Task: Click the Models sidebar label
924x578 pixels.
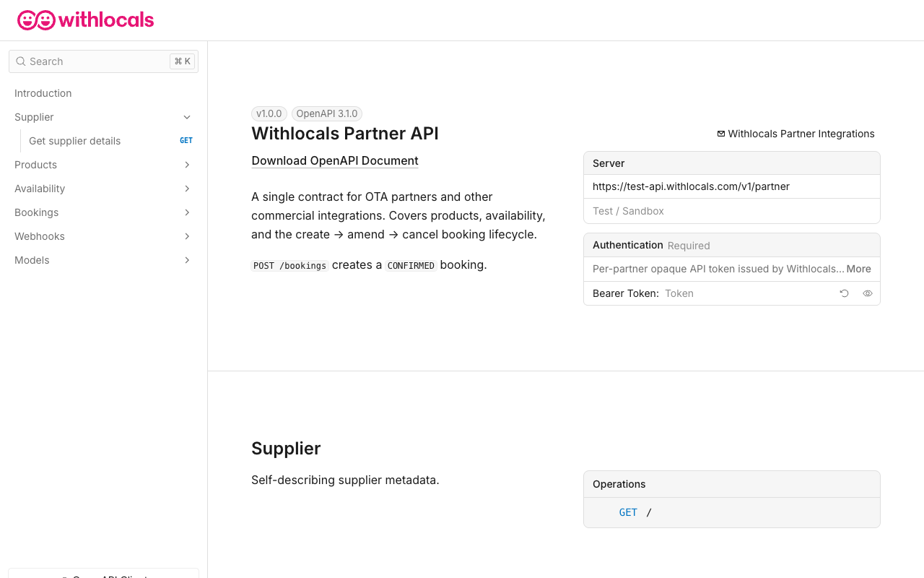Action: (32, 260)
